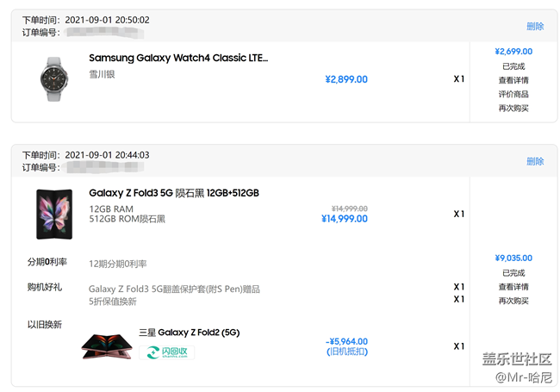
Task: Click the 闪回收 recycling logo
Action: point(167,352)
